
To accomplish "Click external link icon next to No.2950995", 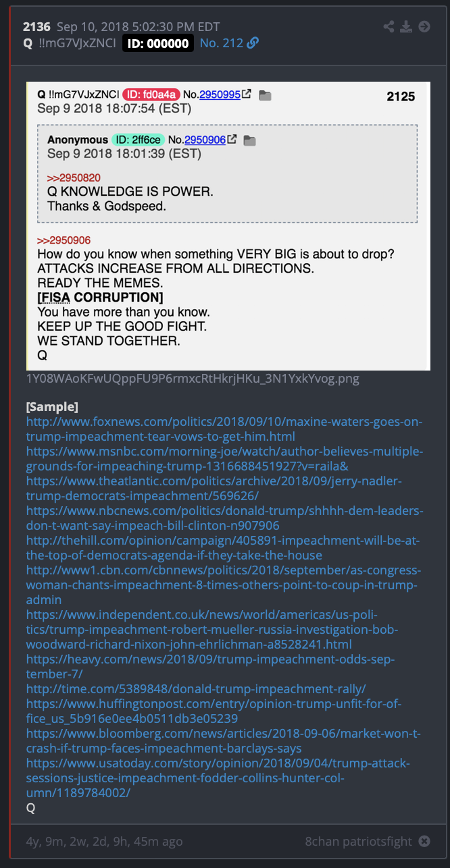I will [247, 95].
